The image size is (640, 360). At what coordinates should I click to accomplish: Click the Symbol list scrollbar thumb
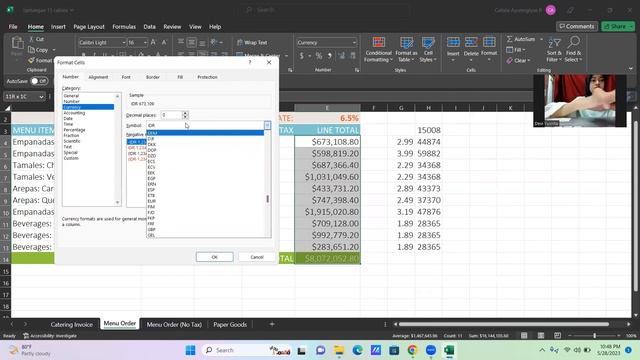[268, 199]
